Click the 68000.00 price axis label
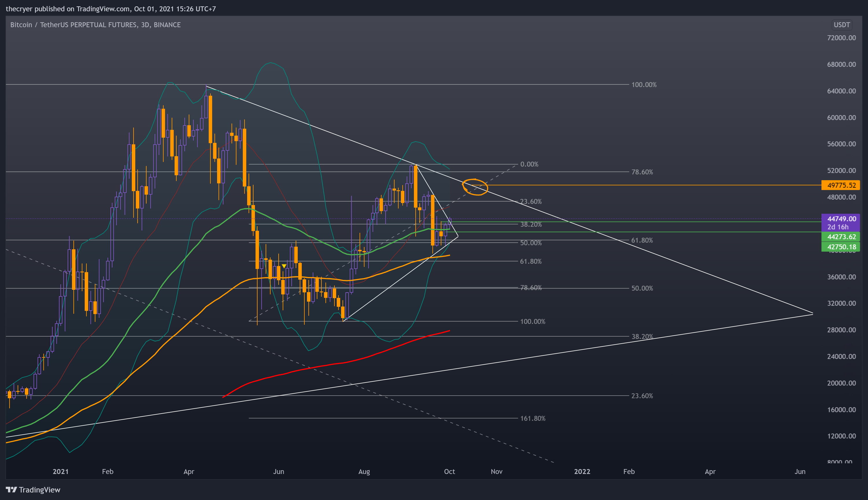Image resolution: width=868 pixels, height=500 pixels. pyautogui.click(x=841, y=64)
